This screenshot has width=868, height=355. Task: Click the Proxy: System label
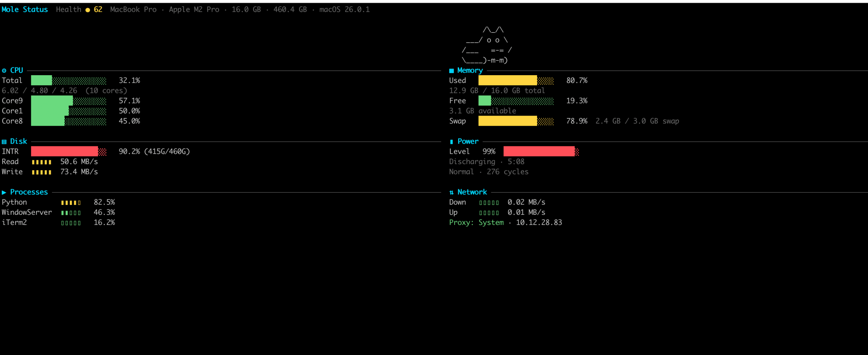pyautogui.click(x=476, y=223)
